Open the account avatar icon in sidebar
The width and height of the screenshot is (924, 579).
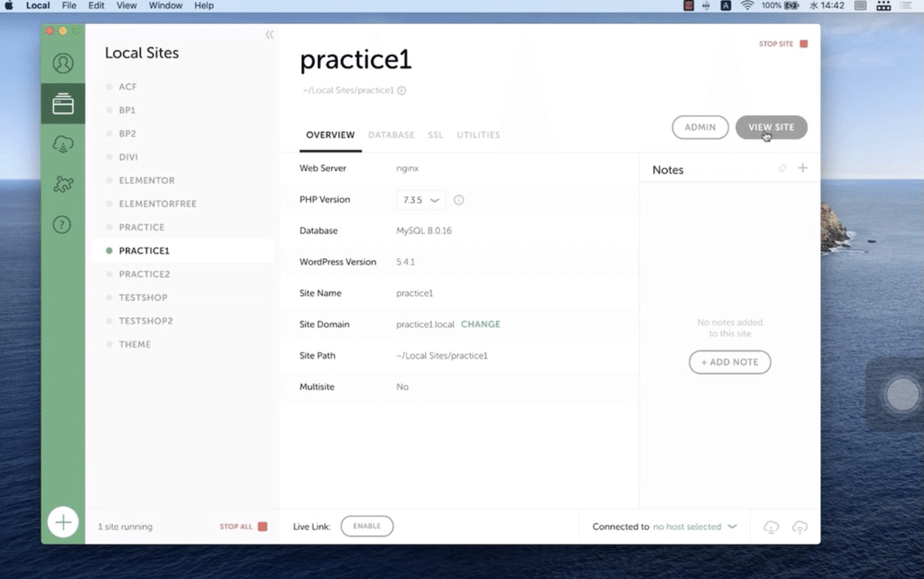[63, 63]
